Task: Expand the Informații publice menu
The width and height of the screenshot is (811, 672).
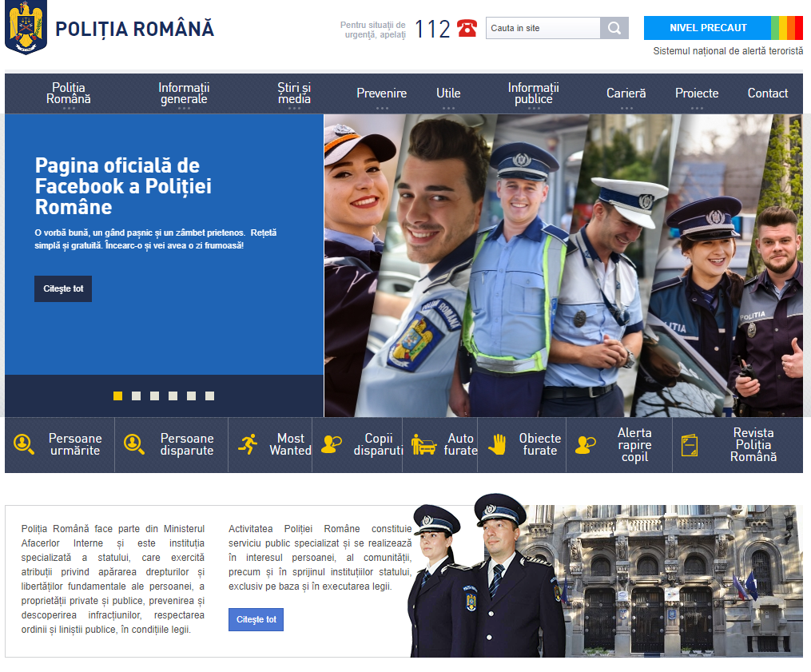Action: pyautogui.click(x=533, y=93)
